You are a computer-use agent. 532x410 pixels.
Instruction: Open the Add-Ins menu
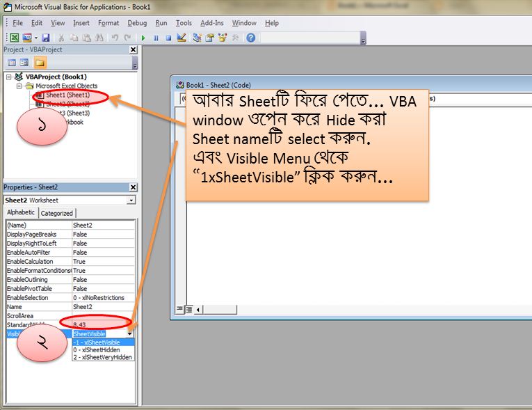coord(211,23)
